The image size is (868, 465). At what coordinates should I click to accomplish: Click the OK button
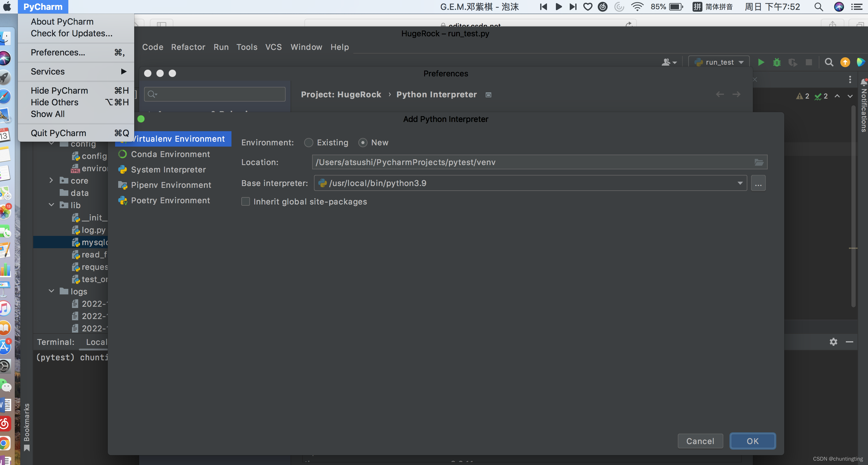click(x=753, y=441)
